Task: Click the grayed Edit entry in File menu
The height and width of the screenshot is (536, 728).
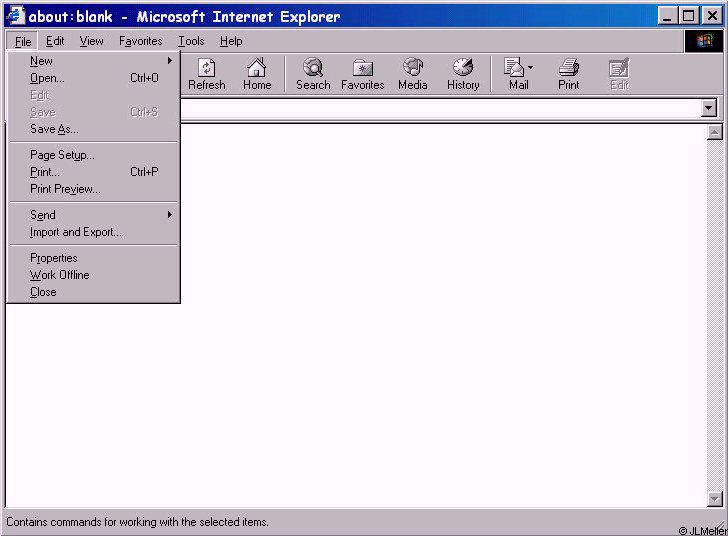Action: tap(94, 95)
